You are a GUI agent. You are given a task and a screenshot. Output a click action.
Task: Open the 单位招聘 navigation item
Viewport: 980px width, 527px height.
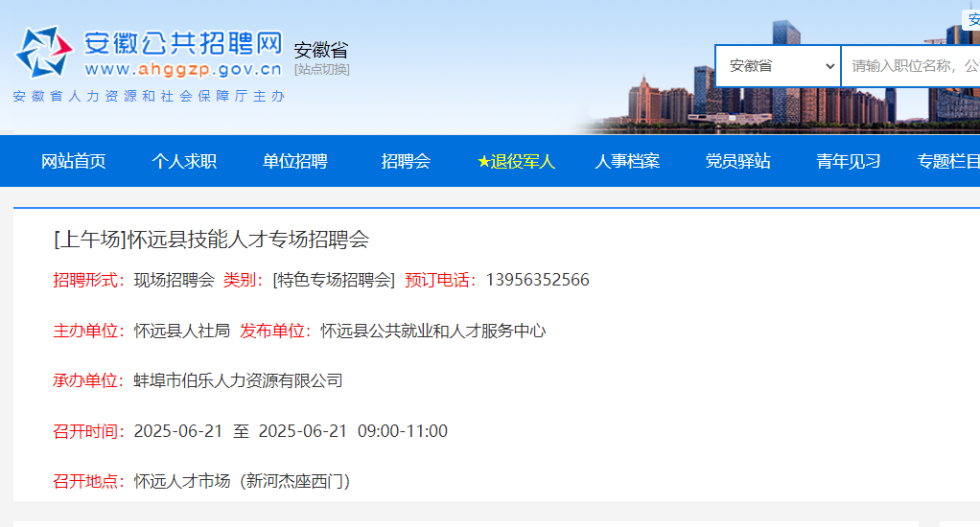pyautogui.click(x=295, y=161)
